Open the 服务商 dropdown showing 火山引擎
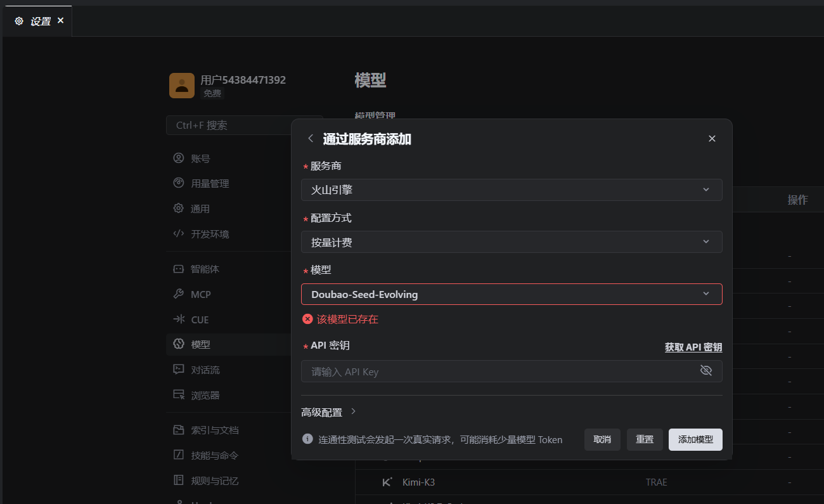The image size is (824, 504). point(512,190)
